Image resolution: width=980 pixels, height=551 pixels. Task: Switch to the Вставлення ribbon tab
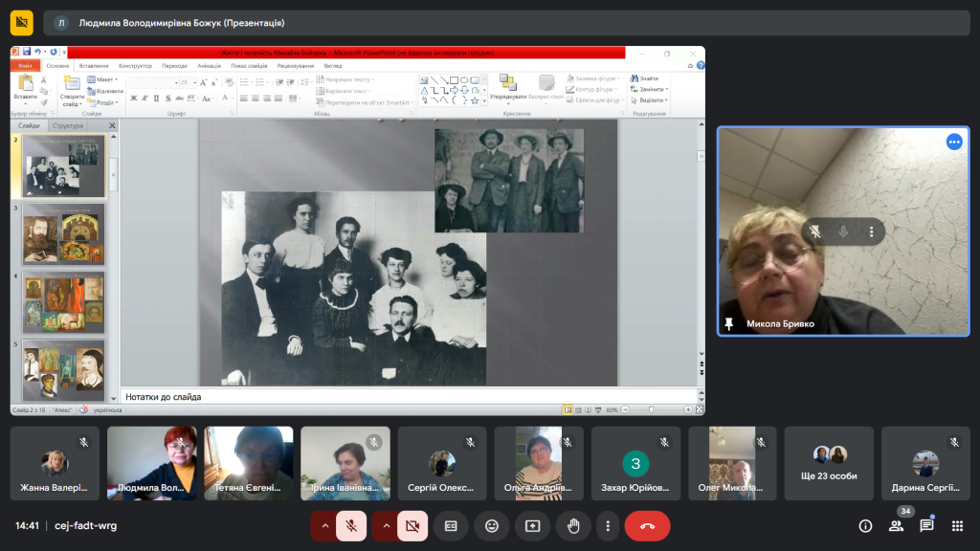[94, 66]
